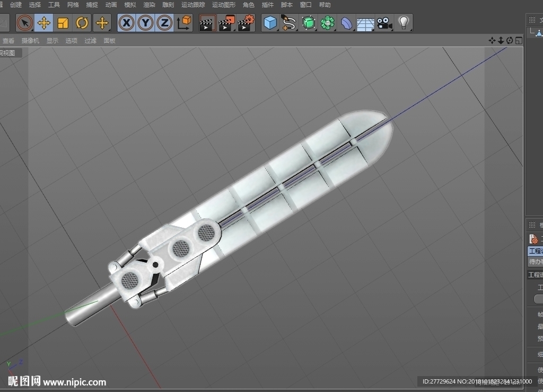
Task: Toggle the viewport maximize layout icon
Action: 519,40
